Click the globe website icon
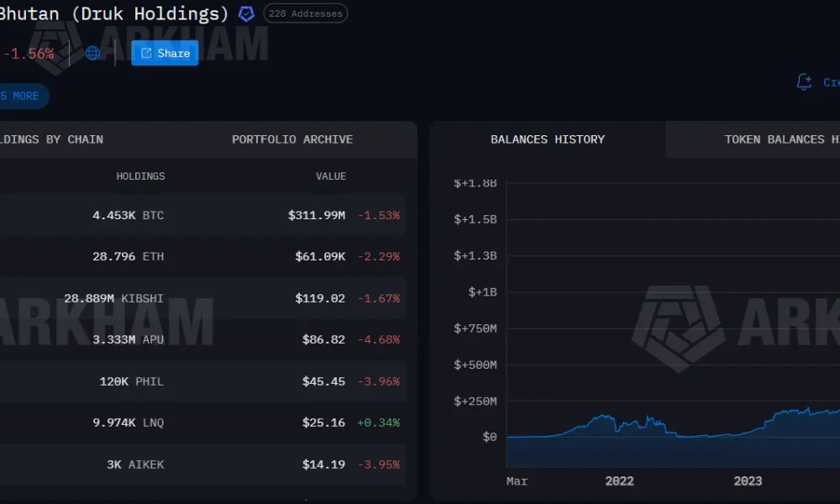Viewport: 840px width, 504px height. pyautogui.click(x=92, y=53)
